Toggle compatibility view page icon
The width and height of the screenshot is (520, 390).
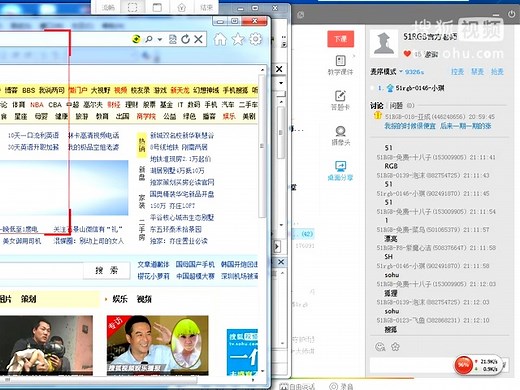tap(173, 39)
